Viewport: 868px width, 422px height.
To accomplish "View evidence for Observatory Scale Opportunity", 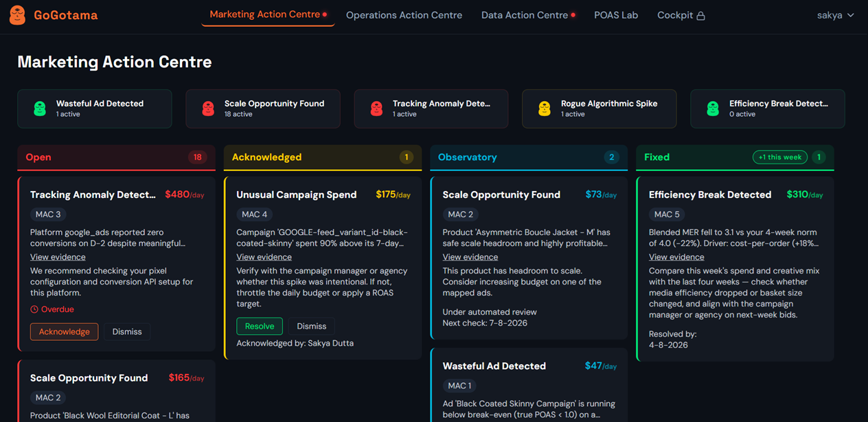I will pos(470,257).
